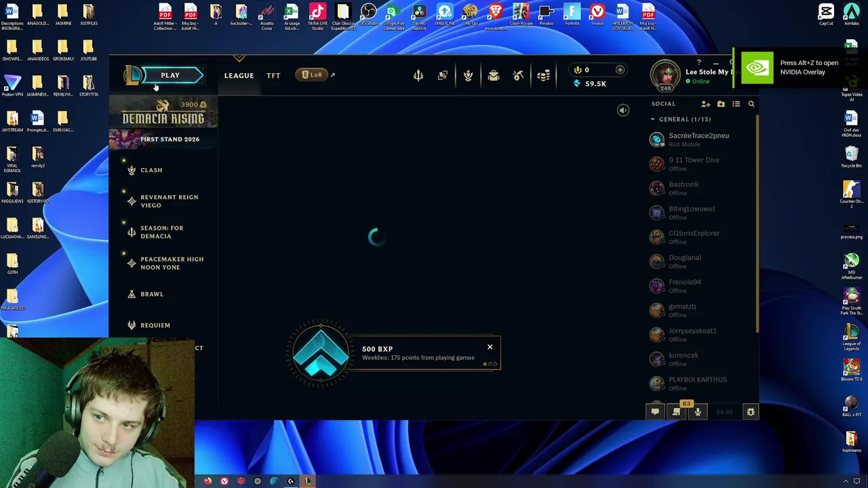
Task: Open the Demacia Rising banner
Action: click(163, 113)
